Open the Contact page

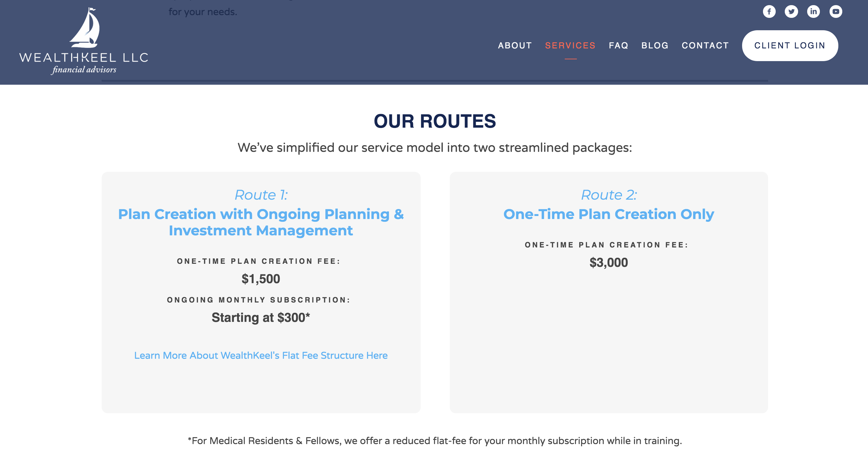pyautogui.click(x=705, y=45)
